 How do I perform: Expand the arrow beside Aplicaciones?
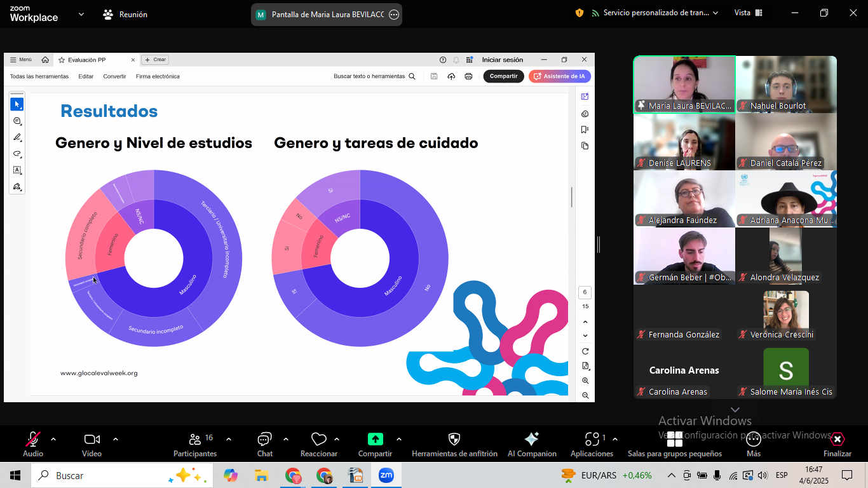point(615,439)
